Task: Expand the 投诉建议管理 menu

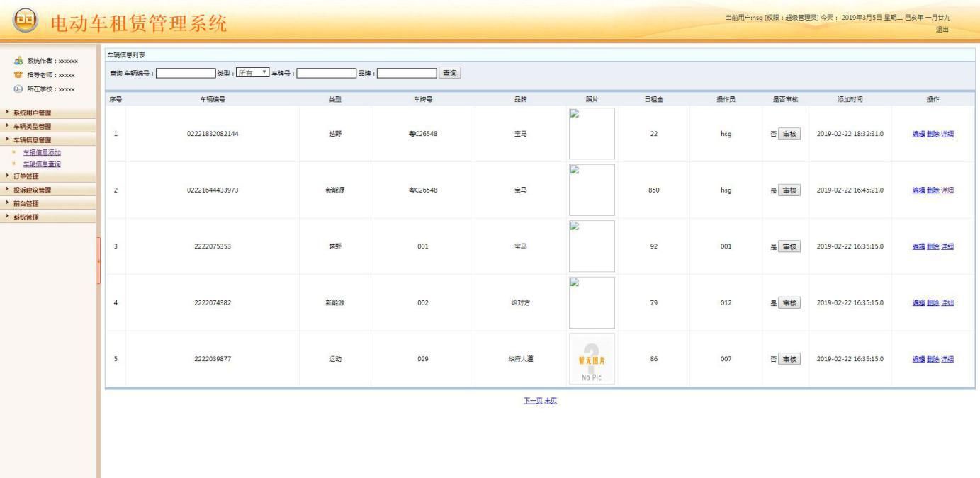Action: click(x=47, y=190)
